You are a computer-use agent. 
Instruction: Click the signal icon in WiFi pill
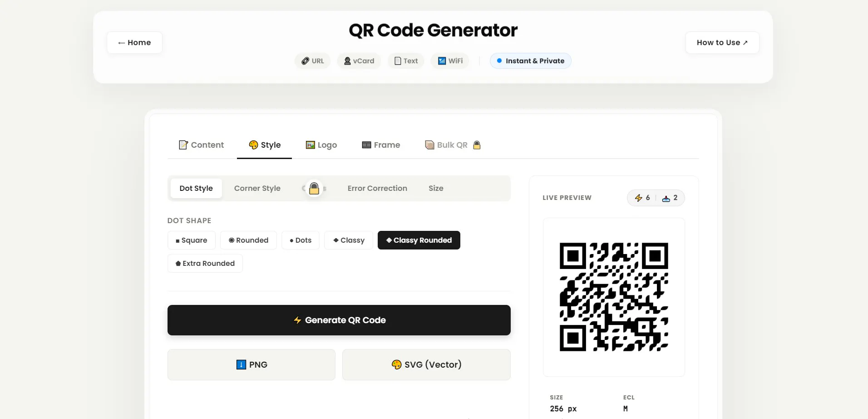tap(442, 61)
